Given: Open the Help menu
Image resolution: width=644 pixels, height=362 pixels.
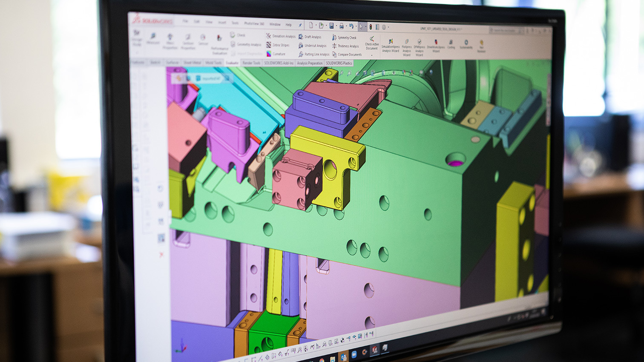Looking at the screenshot, I should pyautogui.click(x=288, y=24).
